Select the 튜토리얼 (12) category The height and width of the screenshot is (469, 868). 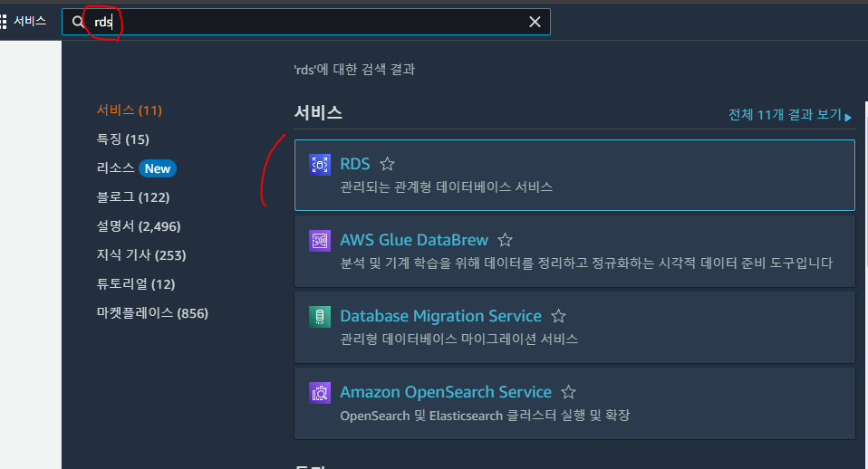click(136, 283)
